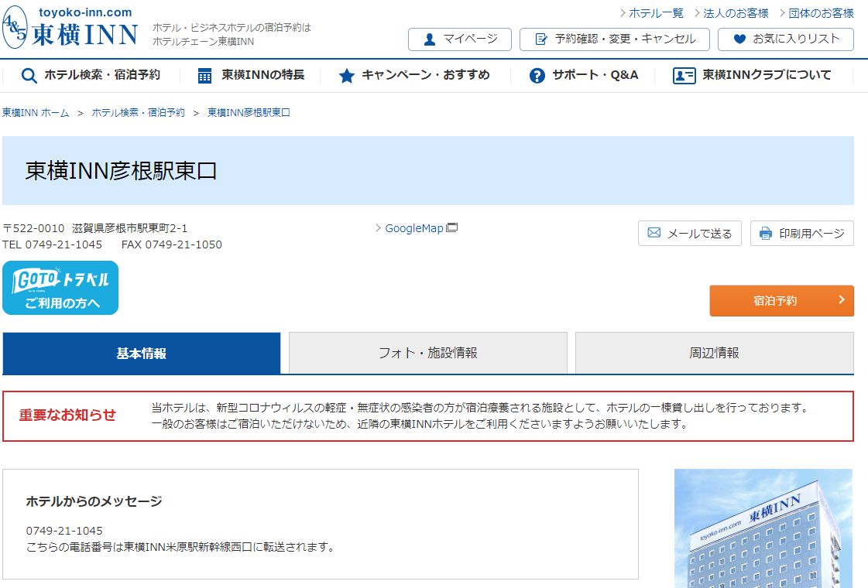
Task: Select the 基本情報 tab
Action: click(142, 353)
